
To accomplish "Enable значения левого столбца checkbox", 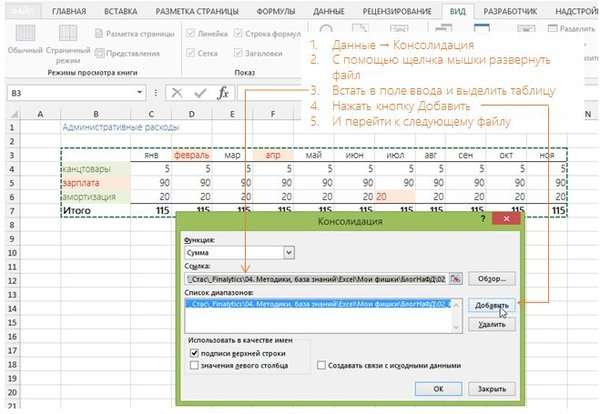I will (194, 367).
